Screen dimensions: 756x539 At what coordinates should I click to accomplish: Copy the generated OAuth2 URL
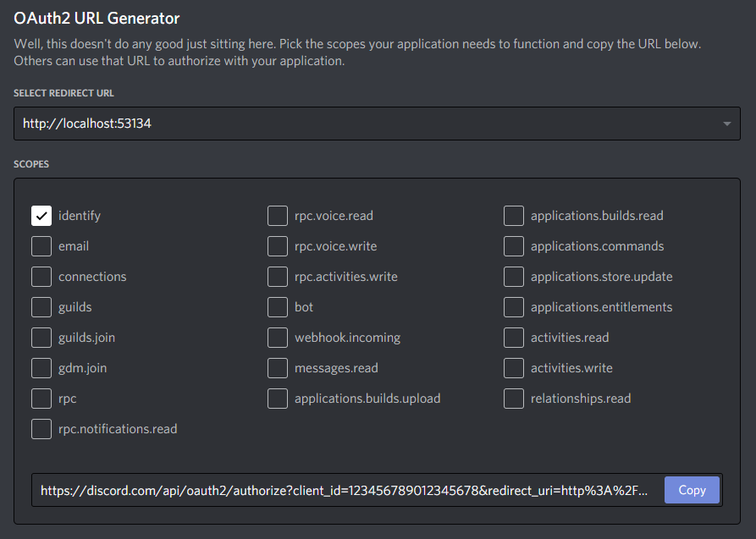point(692,490)
